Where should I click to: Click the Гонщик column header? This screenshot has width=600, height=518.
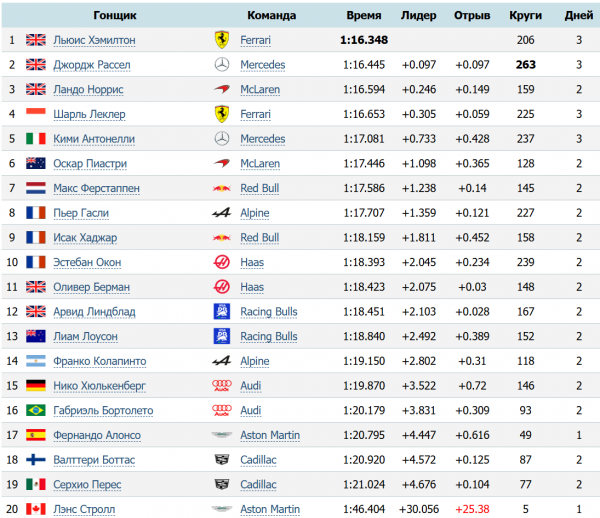[x=115, y=15]
